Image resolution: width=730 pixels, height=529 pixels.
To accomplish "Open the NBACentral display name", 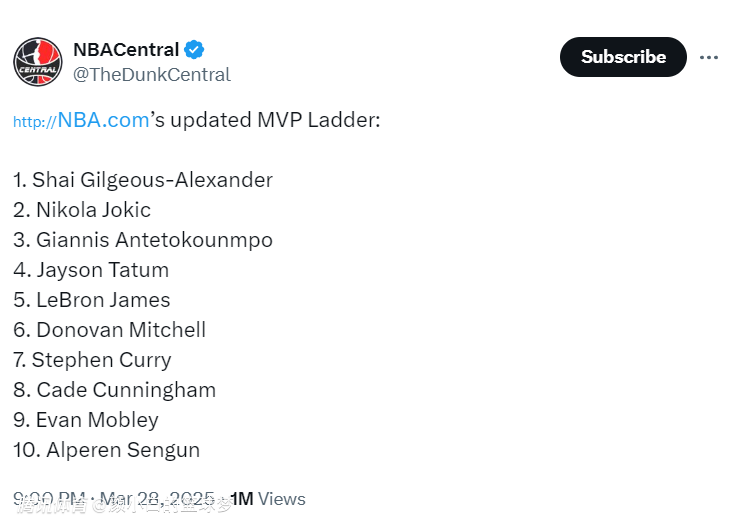I will pyautogui.click(x=126, y=50).
